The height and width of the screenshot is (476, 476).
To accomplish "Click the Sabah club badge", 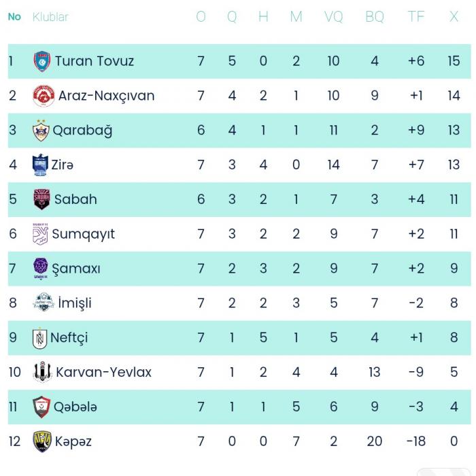I will tap(41, 199).
